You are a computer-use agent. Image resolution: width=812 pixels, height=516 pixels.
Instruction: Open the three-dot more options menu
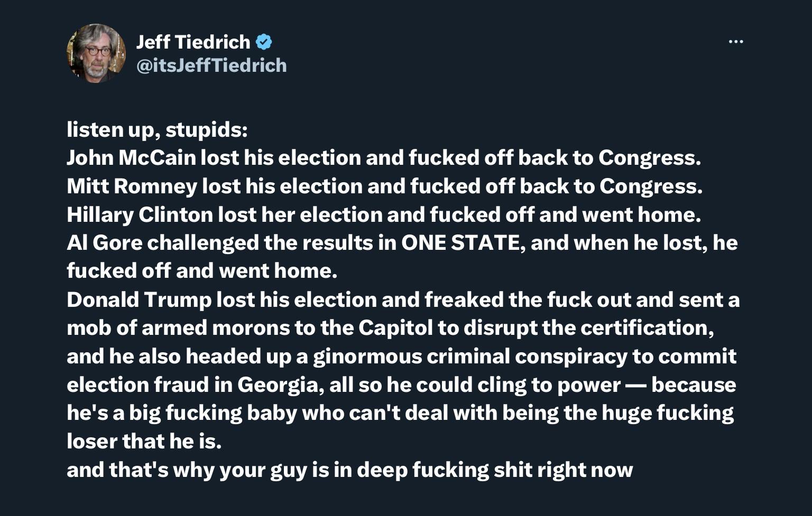tap(735, 42)
